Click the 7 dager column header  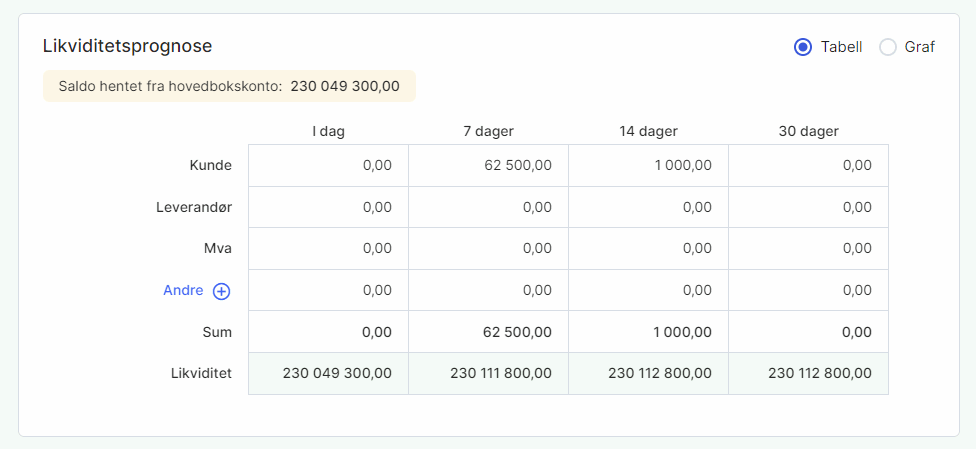(x=488, y=131)
